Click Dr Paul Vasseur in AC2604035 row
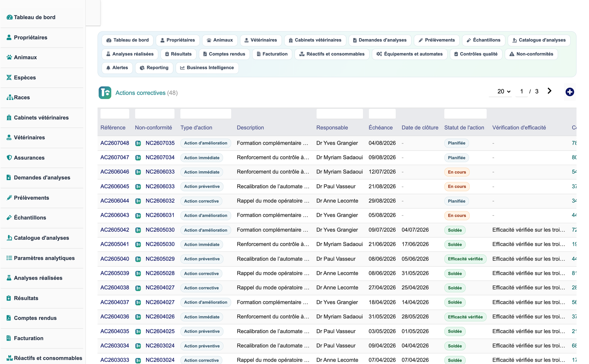This screenshot has width=589, height=364. [336, 331]
